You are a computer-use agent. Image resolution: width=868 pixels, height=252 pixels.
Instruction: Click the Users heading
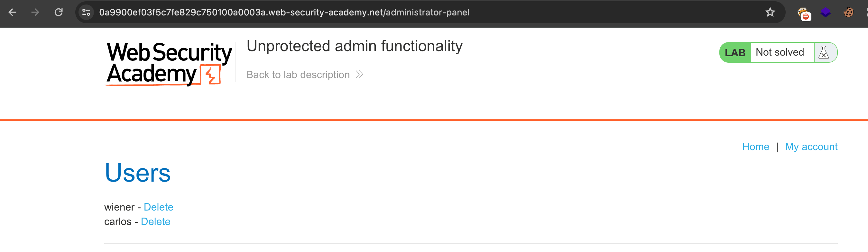pyautogui.click(x=137, y=173)
